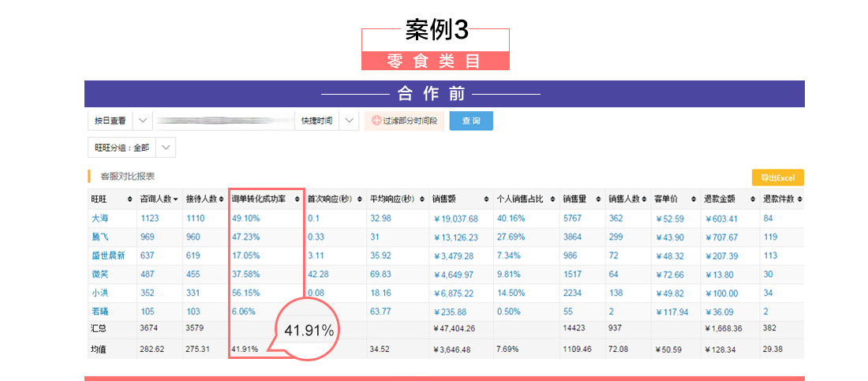868x381 pixels.
Task: Sort by 平均响应(秒) column header
Action: [x=398, y=199]
